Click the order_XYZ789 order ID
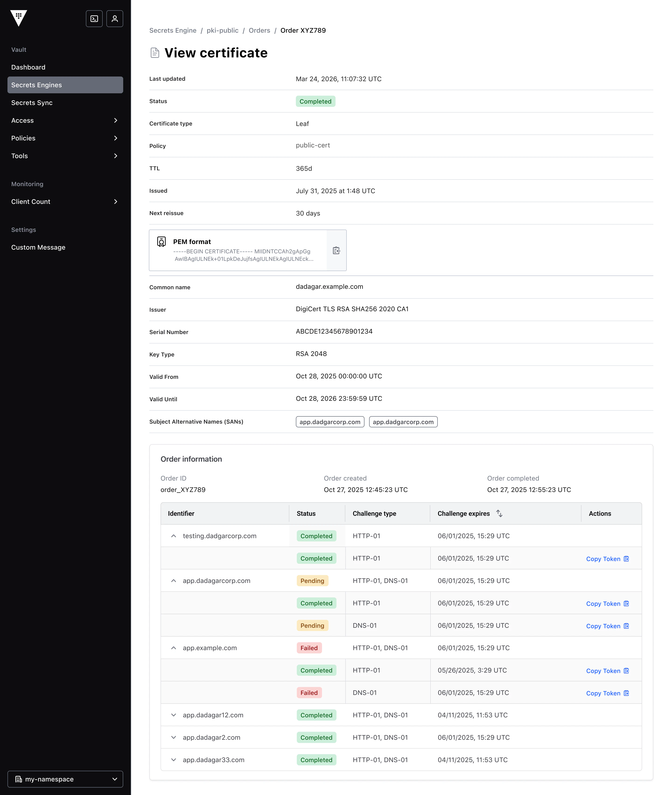The width and height of the screenshot is (672, 795). tap(183, 489)
